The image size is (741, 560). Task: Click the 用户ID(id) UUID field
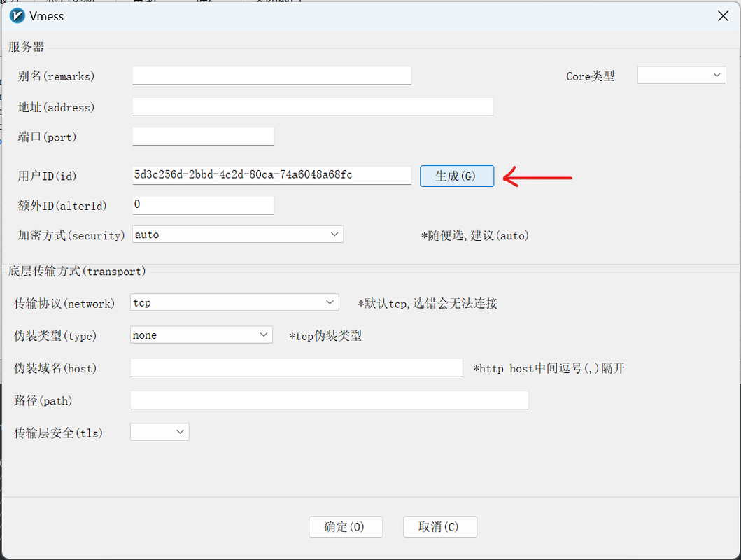coord(271,175)
